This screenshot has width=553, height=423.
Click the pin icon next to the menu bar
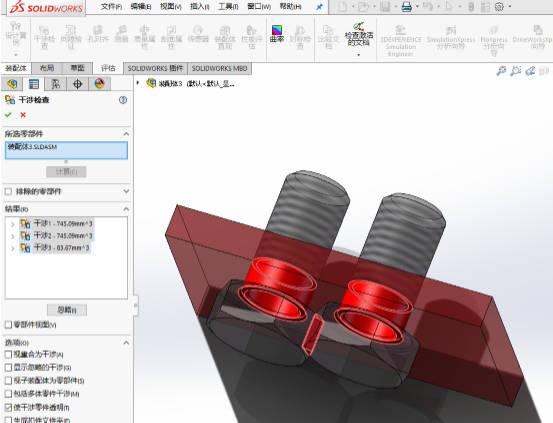(319, 7)
